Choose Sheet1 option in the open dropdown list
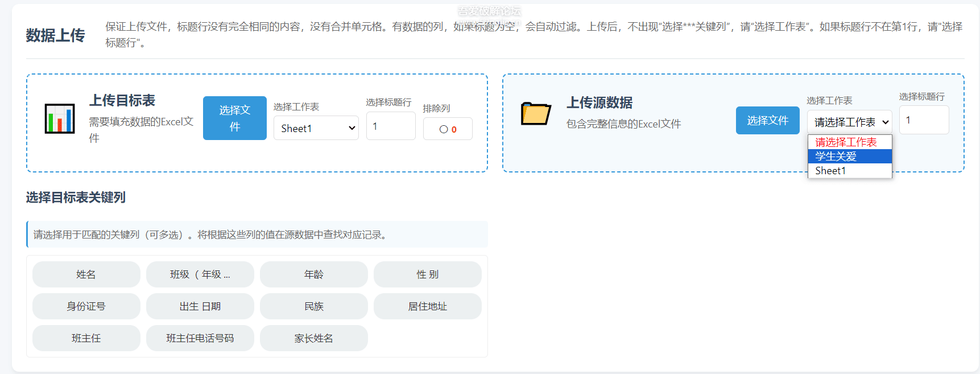The height and width of the screenshot is (374, 980). [849, 171]
